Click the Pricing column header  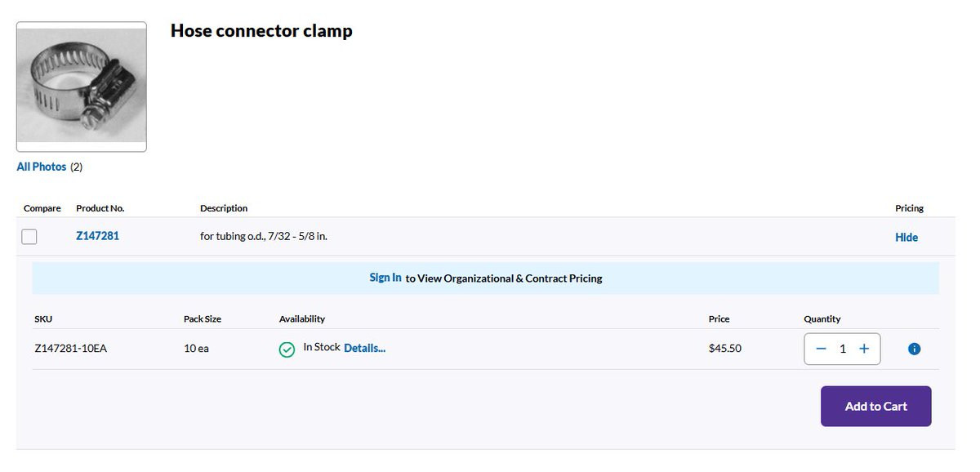[909, 208]
